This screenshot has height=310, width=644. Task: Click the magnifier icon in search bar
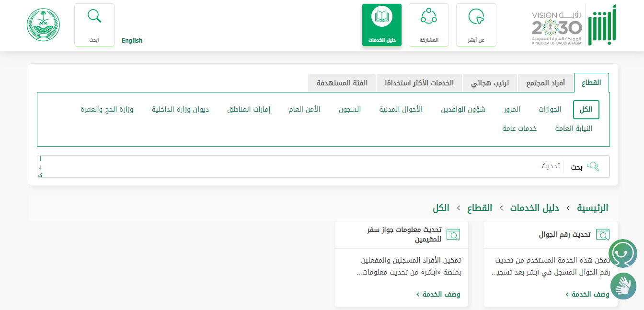593,167
